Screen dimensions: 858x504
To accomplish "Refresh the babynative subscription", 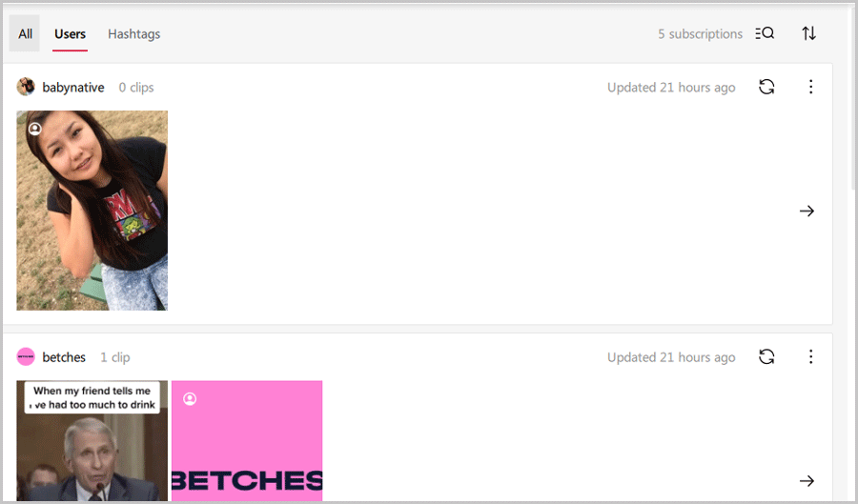I will click(766, 87).
